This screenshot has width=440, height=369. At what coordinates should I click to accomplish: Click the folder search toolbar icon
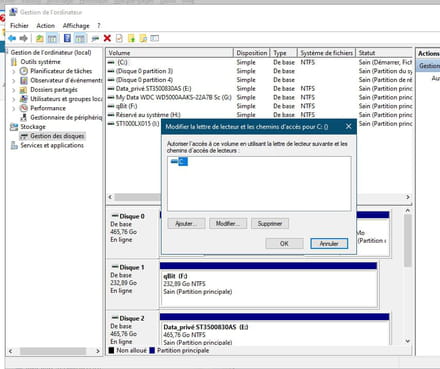143,38
